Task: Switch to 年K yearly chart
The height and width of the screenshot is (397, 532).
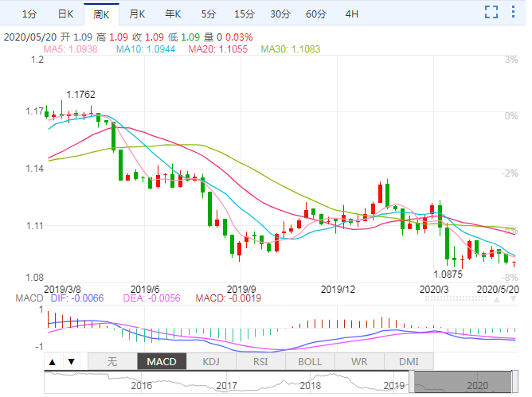Action: click(173, 14)
